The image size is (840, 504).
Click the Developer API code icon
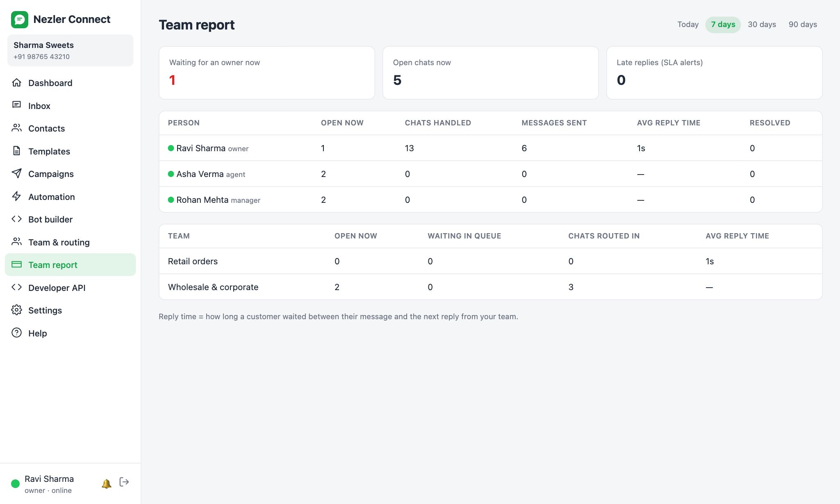[16, 287]
